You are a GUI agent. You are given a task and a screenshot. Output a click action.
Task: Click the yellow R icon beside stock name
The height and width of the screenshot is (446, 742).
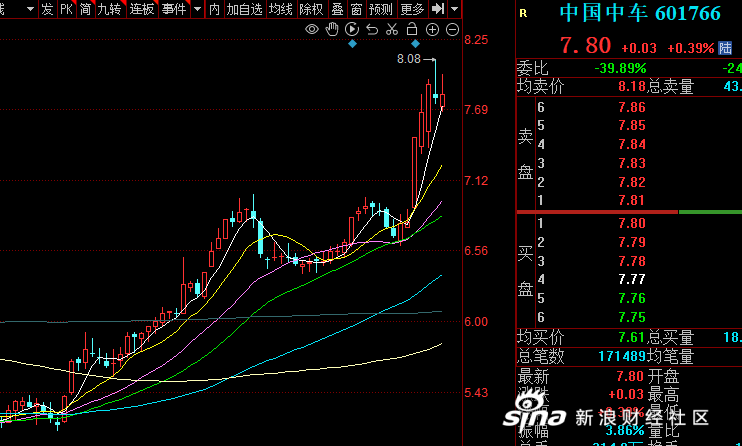(x=523, y=14)
